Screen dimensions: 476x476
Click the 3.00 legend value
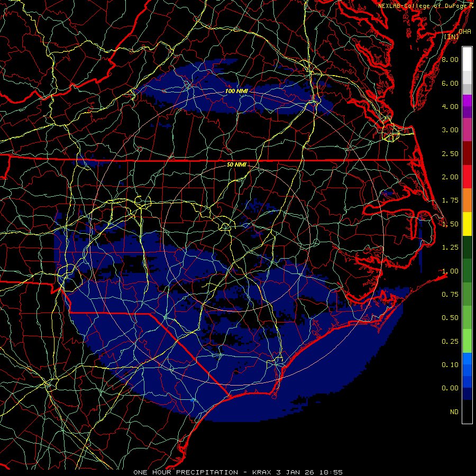[x=450, y=130]
